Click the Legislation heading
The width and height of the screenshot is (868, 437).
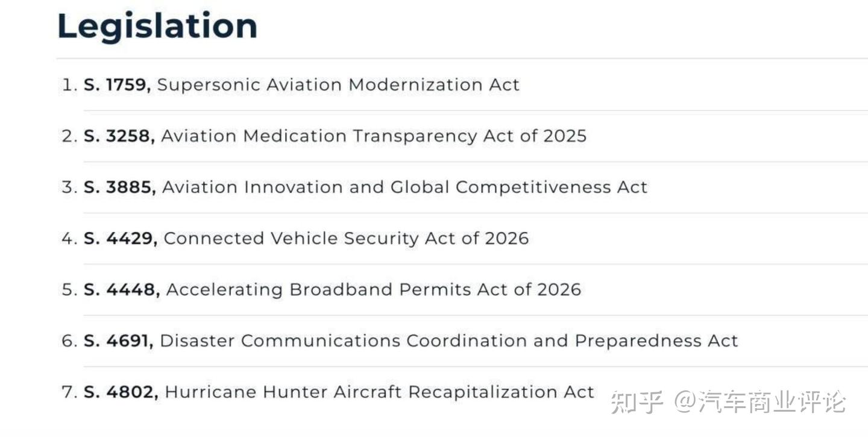(x=157, y=27)
